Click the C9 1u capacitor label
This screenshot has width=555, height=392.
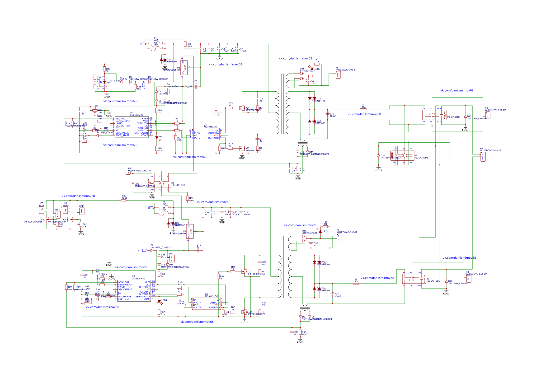point(196,82)
